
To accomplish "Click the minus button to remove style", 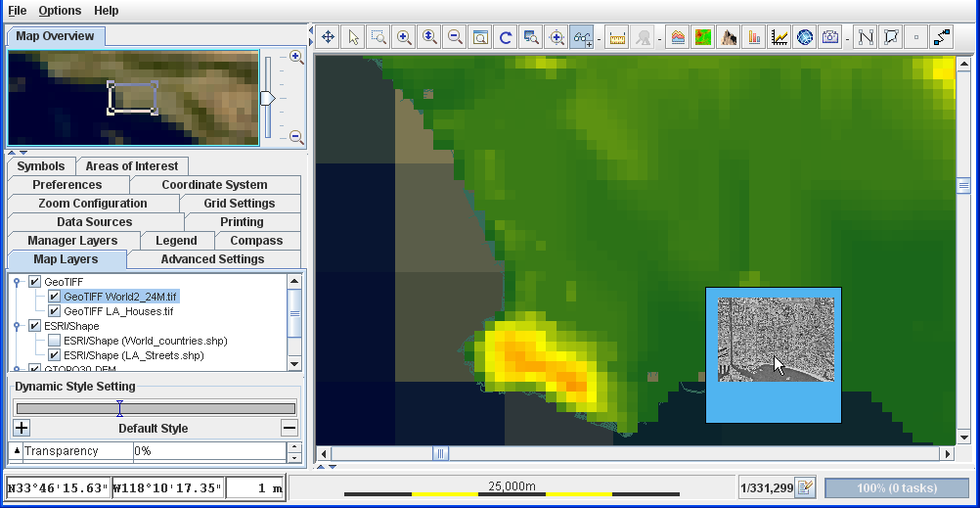I will 289,428.
